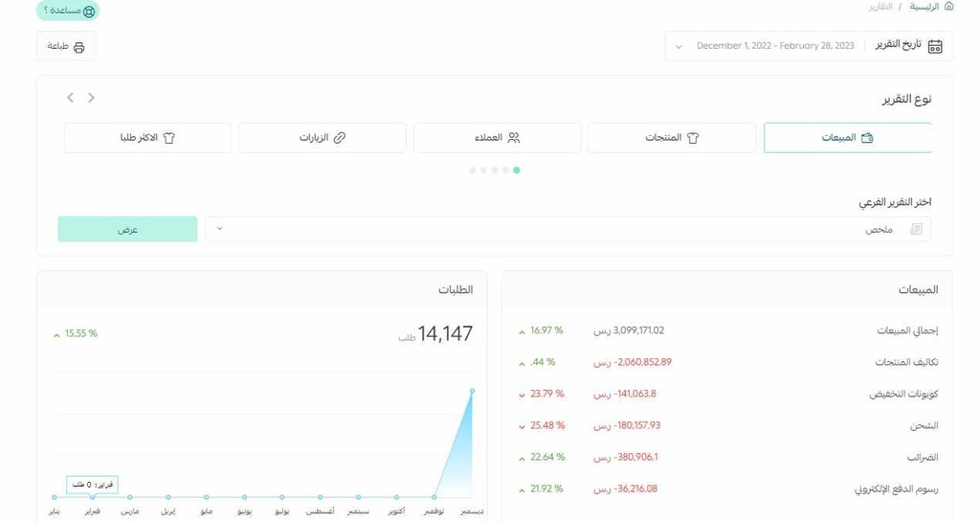Select the active green carousel dot
Screen dimensions: 980x522
point(516,170)
